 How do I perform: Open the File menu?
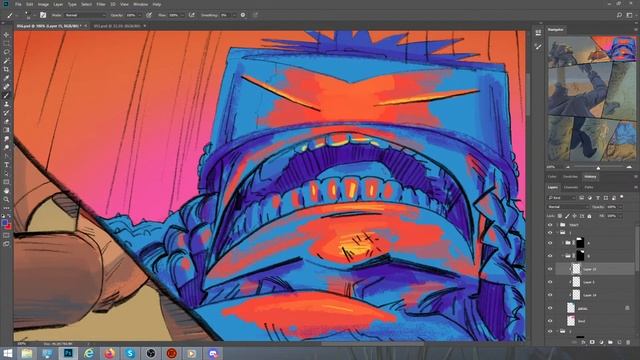(18, 4)
